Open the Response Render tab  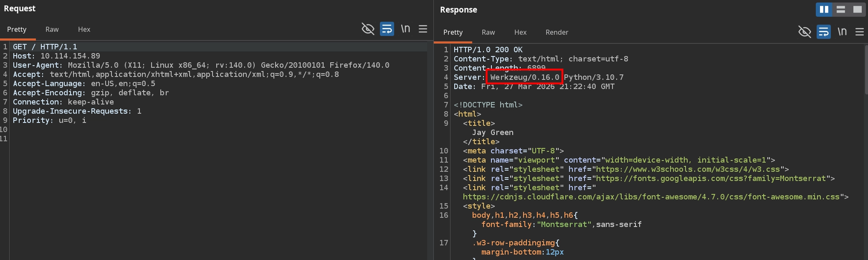[557, 32]
